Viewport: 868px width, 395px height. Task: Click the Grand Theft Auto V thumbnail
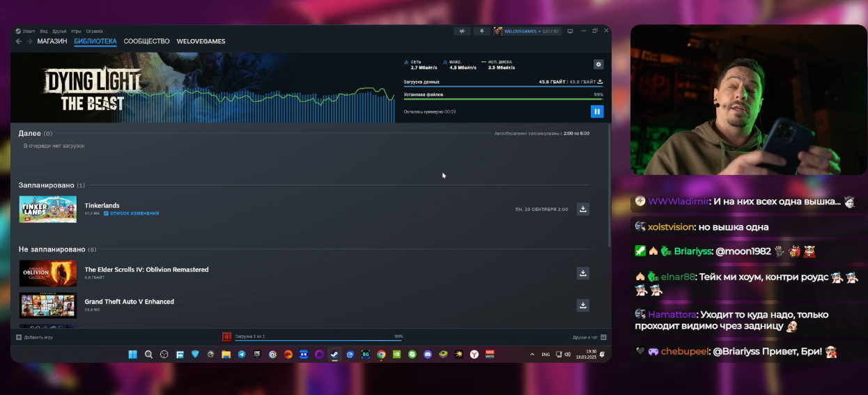[x=48, y=305]
